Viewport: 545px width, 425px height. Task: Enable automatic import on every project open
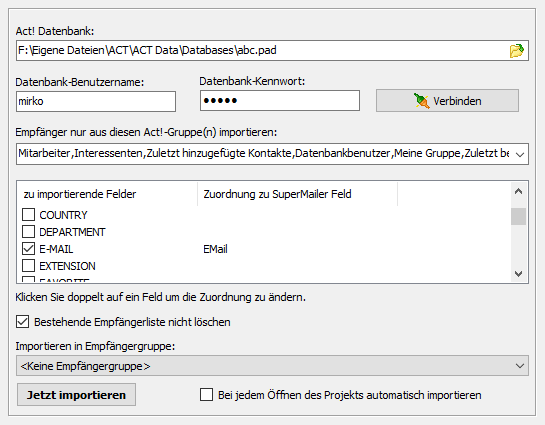206,395
